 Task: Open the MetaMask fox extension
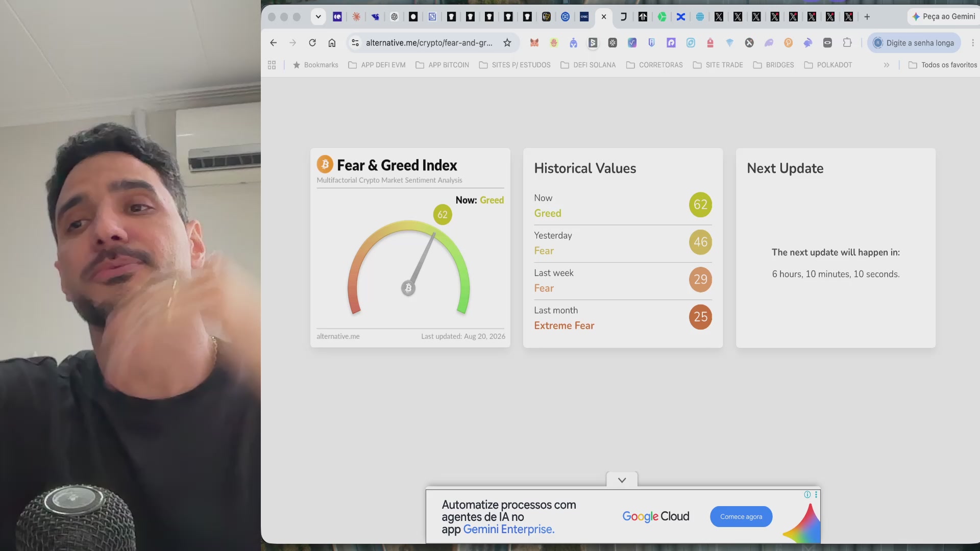[x=534, y=43]
